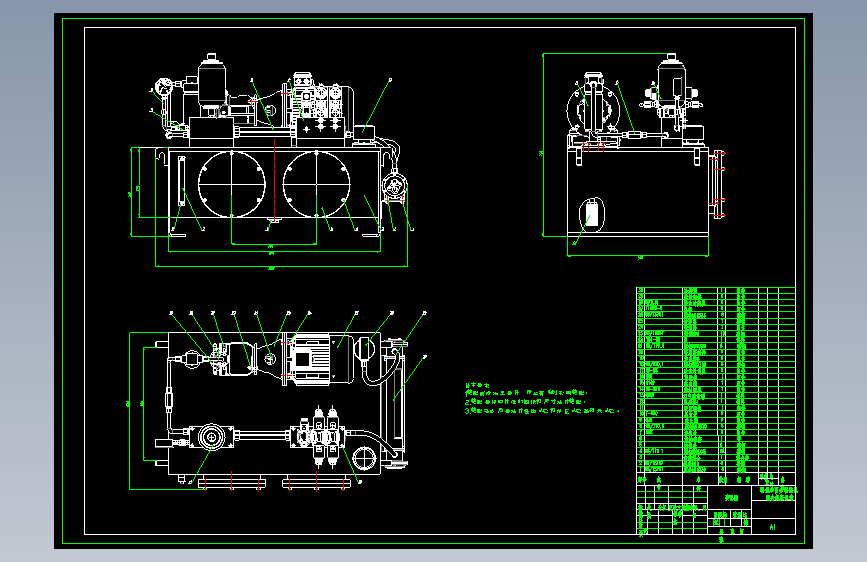The width and height of the screenshot is (867, 562).
Task: Select the red vertical centerline on the front view tank
Action: tap(274, 181)
